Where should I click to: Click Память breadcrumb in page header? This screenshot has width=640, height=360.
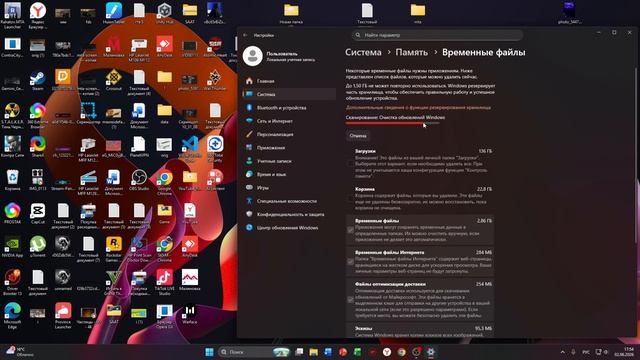pos(411,52)
